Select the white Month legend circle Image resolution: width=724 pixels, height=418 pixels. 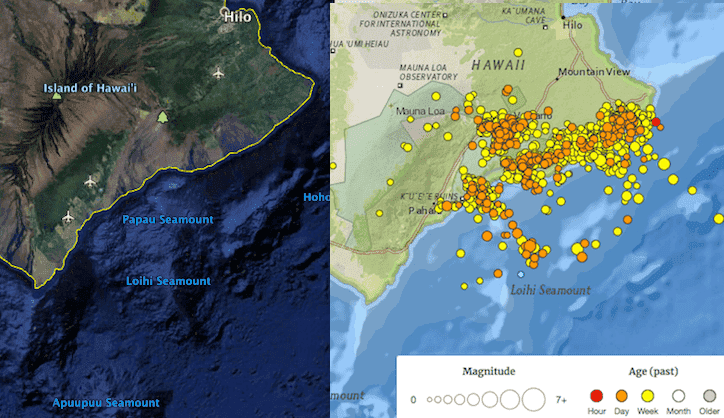[x=678, y=396]
